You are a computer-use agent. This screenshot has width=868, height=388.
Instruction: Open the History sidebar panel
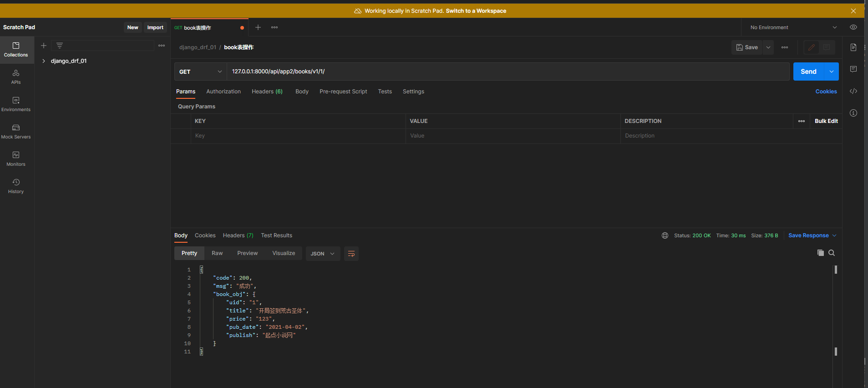click(x=16, y=186)
